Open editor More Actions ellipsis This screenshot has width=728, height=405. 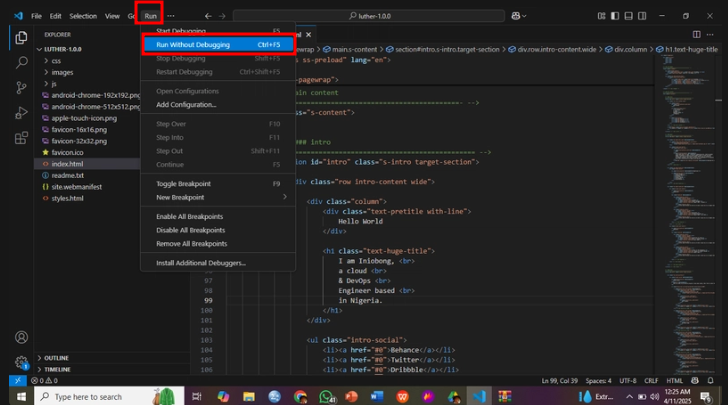click(x=710, y=34)
